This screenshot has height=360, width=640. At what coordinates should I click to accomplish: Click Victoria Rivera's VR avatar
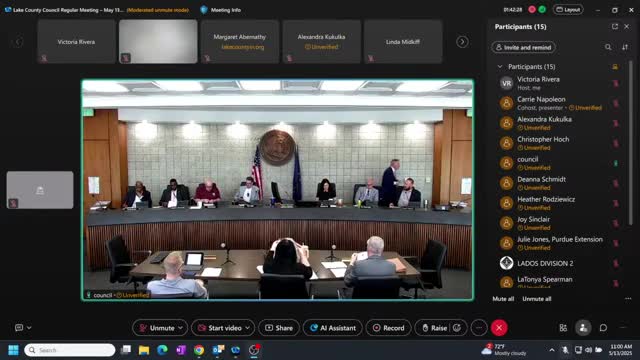pos(507,83)
